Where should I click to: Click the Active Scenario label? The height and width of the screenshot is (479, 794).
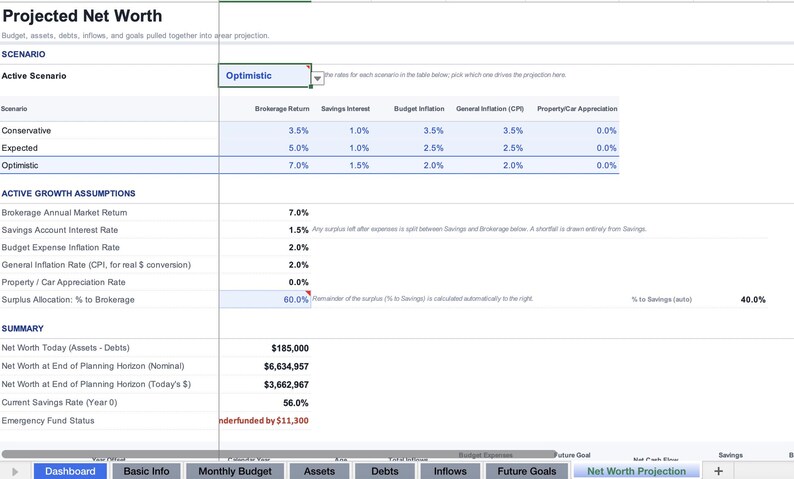(x=34, y=76)
